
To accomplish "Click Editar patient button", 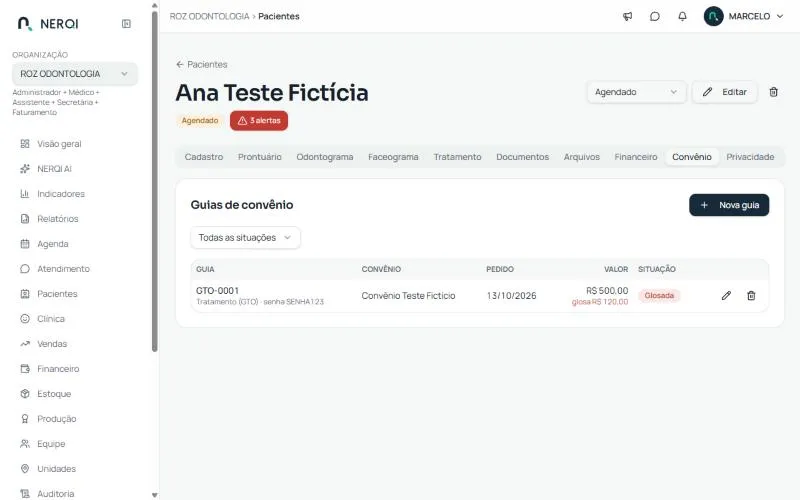I will [724, 92].
